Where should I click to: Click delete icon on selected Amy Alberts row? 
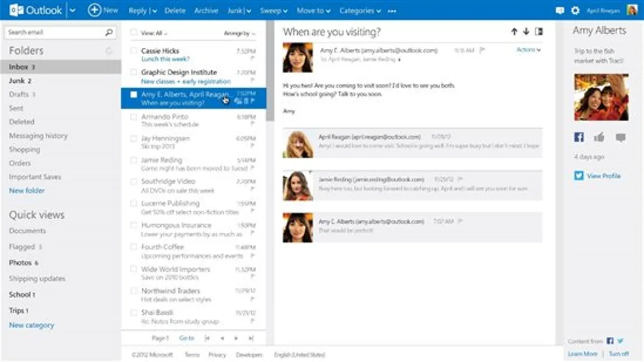[246, 101]
